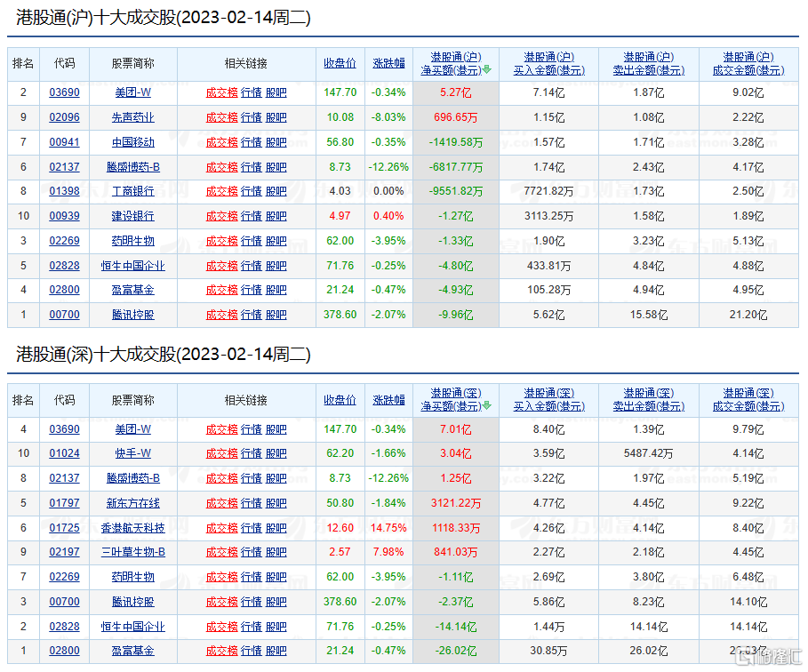Select the 21.20亿 turnover cell
808x672 pixels.
click(x=748, y=315)
